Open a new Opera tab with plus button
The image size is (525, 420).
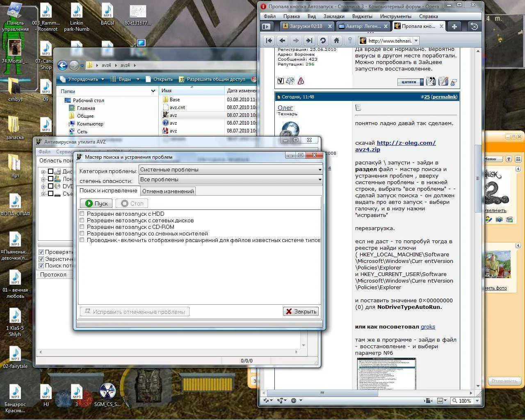point(454,26)
